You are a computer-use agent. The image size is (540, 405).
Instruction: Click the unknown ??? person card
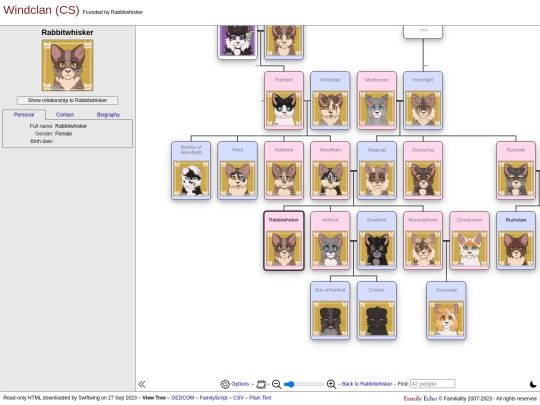click(x=423, y=32)
